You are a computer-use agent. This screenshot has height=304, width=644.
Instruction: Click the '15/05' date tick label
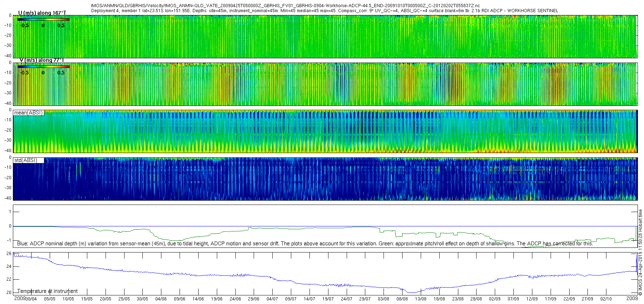tap(87, 299)
